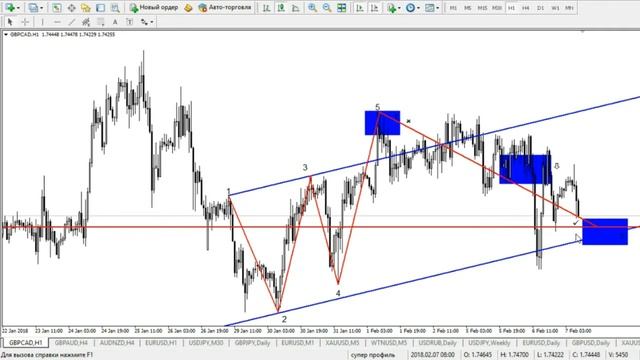640x360 pixels.
Task: Open the Profiles toolbar icon
Action: coord(33,8)
